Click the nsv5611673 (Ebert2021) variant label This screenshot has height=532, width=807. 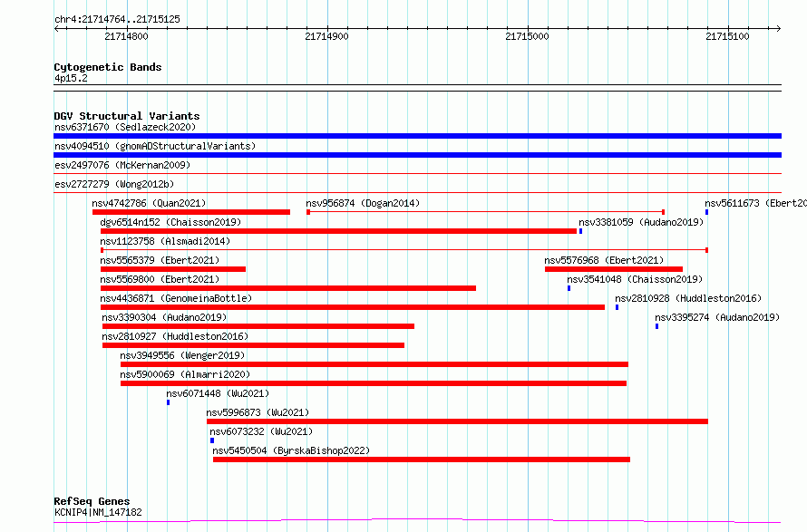click(x=755, y=203)
